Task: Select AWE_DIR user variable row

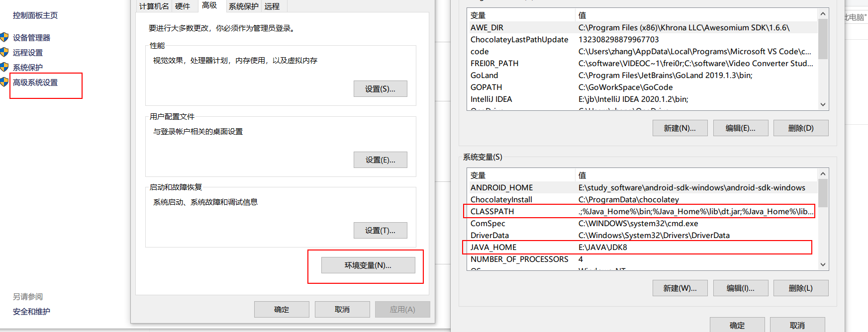Action: [642, 28]
